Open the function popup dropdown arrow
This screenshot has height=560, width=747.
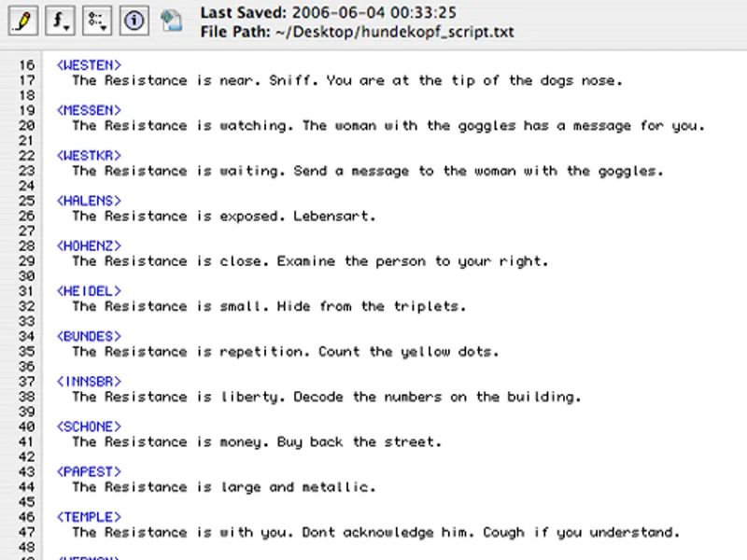coord(66,26)
